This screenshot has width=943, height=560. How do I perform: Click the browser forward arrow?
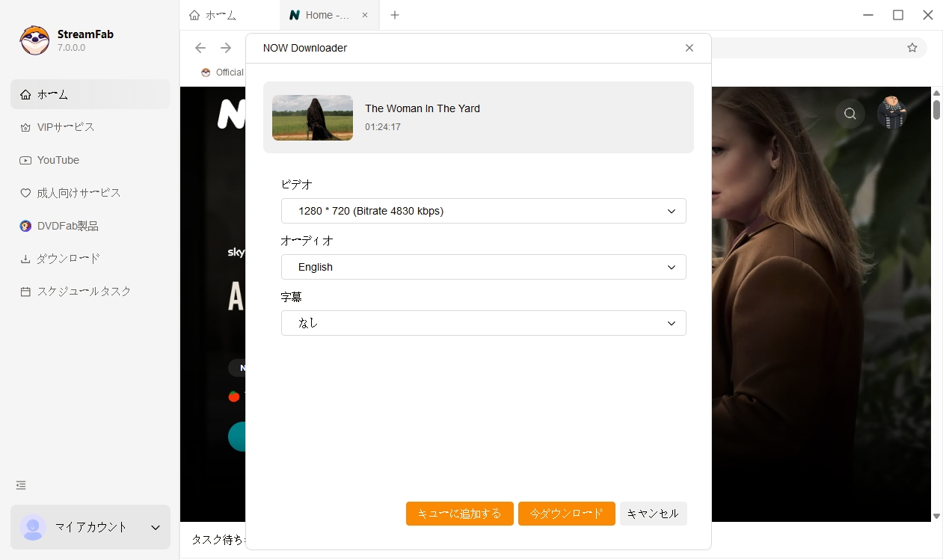coord(225,48)
